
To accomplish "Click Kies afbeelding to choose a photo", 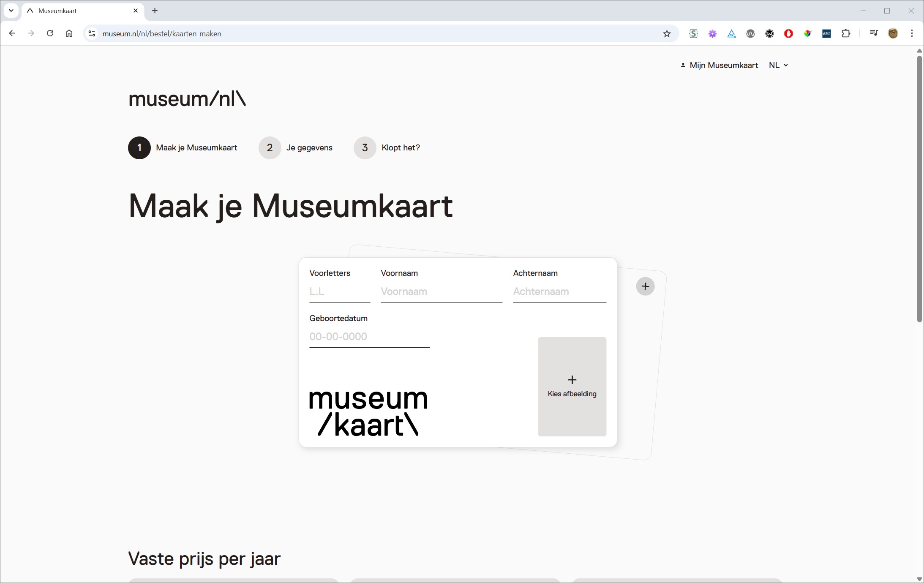I will click(572, 387).
